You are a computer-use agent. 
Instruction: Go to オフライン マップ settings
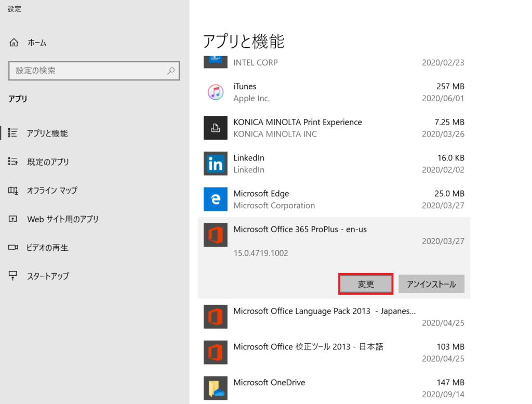pos(52,190)
